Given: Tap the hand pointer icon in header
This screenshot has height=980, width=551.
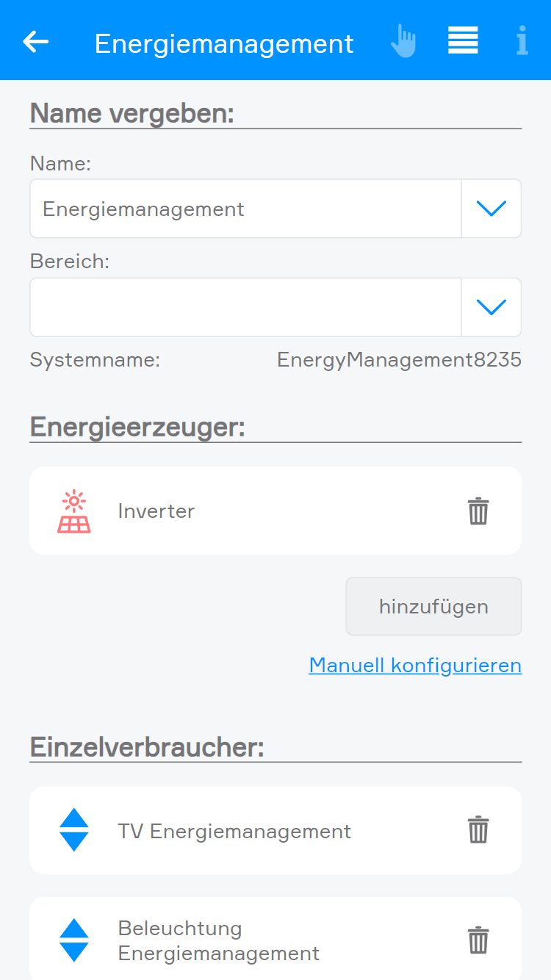Looking at the screenshot, I should [403, 41].
